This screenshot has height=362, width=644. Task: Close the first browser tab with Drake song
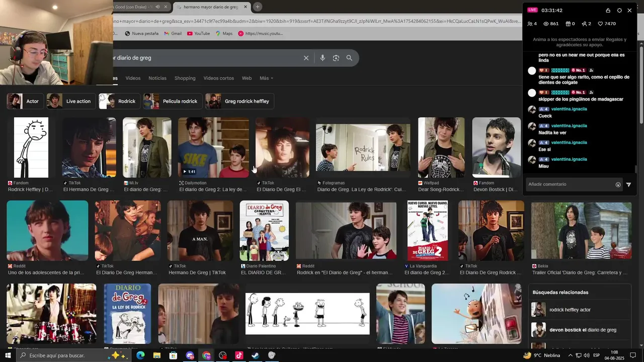[166, 7]
